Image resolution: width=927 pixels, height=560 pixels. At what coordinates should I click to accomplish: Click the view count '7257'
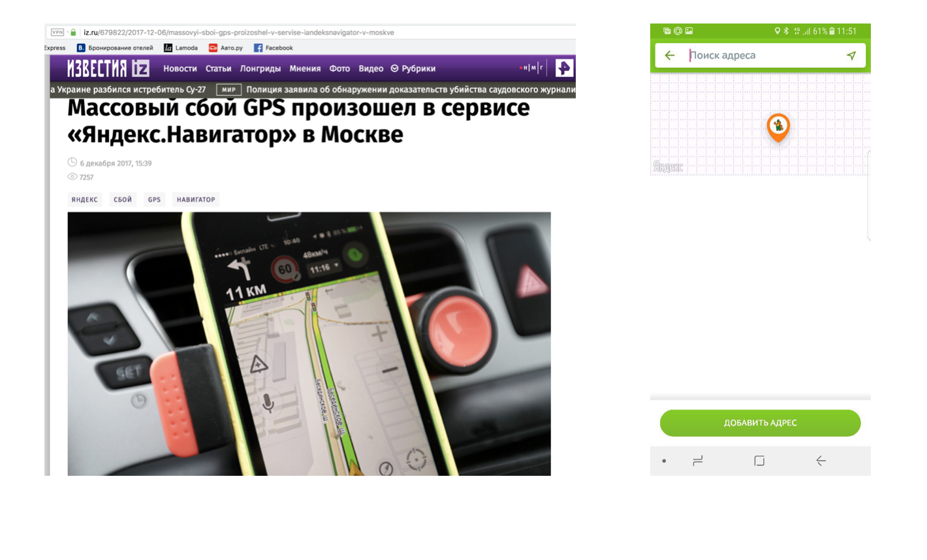[x=86, y=177]
